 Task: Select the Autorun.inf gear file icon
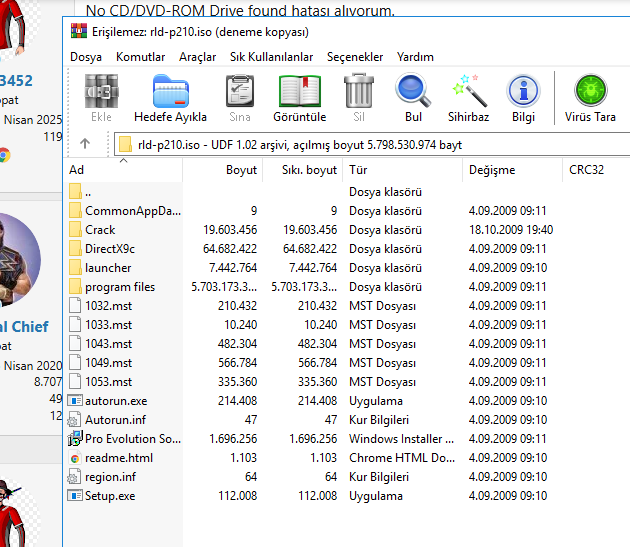74,420
